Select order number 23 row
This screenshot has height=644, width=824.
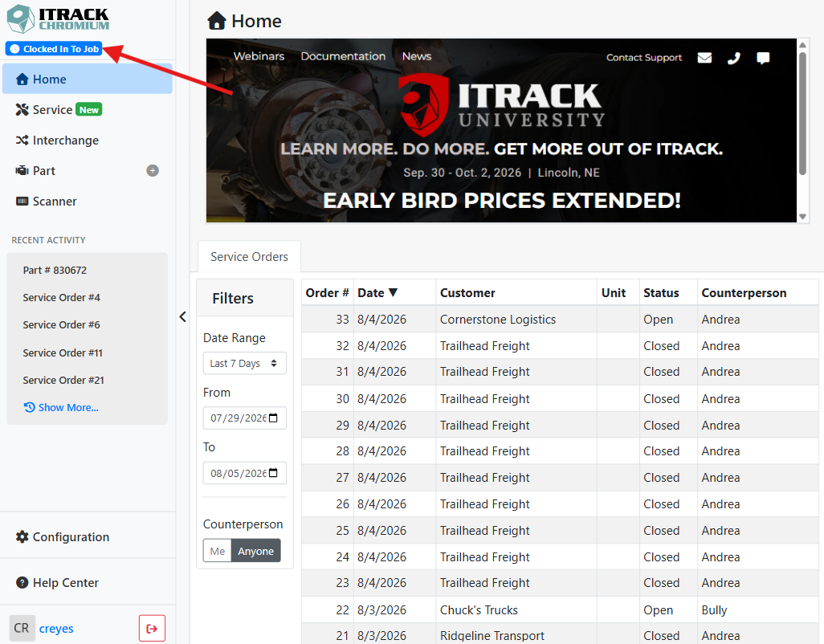pyautogui.click(x=560, y=583)
